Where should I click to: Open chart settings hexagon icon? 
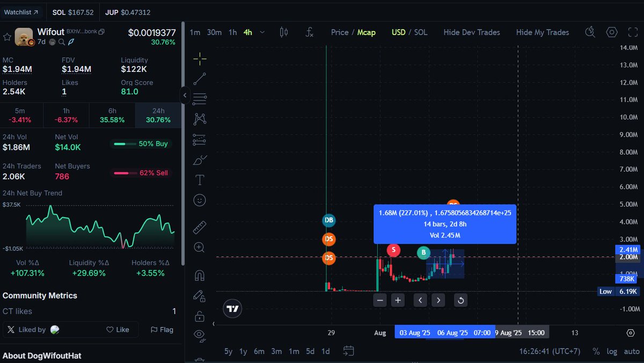(x=612, y=32)
